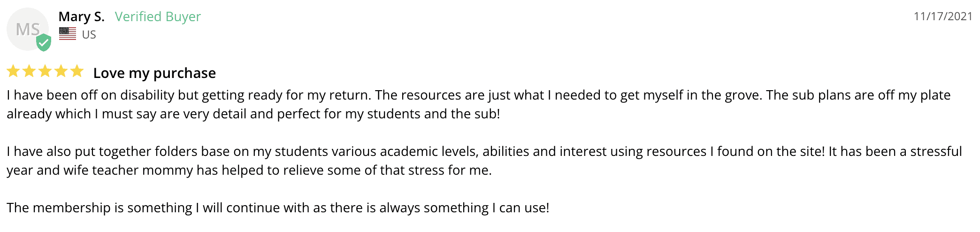Click the reviewer name Mary S.
Viewport: 980px width, 232px height.
click(81, 17)
